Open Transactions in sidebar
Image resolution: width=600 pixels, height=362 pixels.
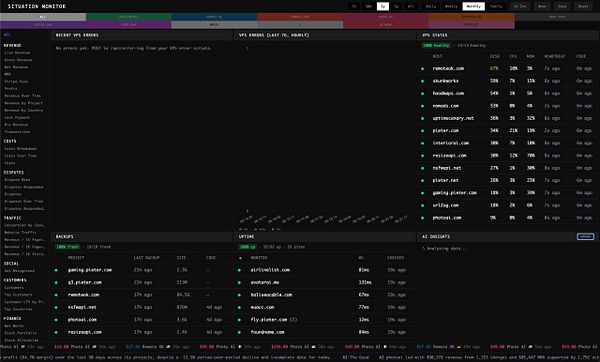point(17,132)
